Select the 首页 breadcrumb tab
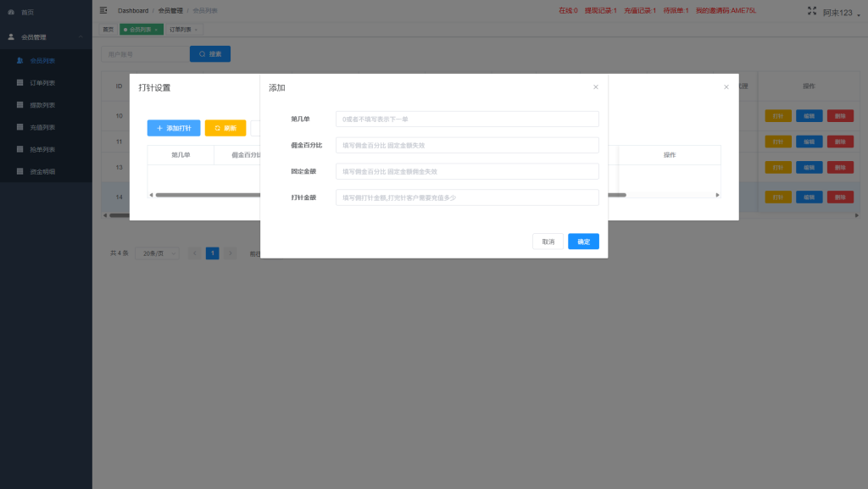Screen dimensions: 868x489 (108, 28)
